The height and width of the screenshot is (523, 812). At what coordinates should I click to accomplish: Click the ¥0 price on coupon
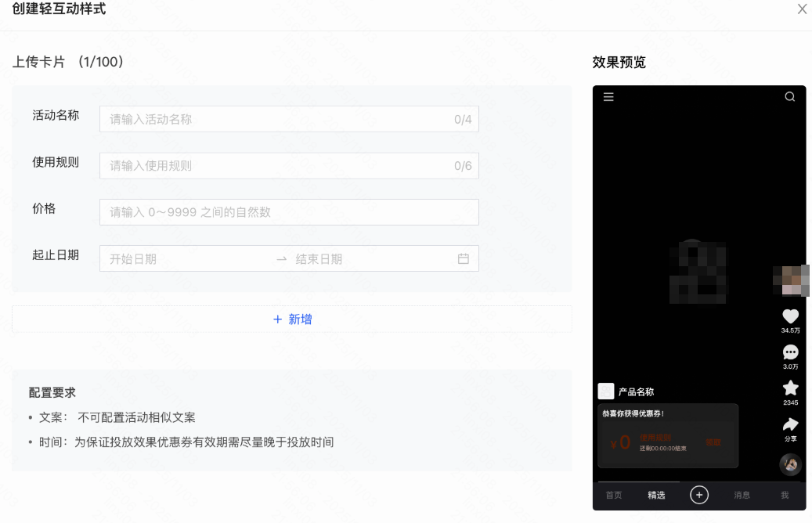pos(620,442)
